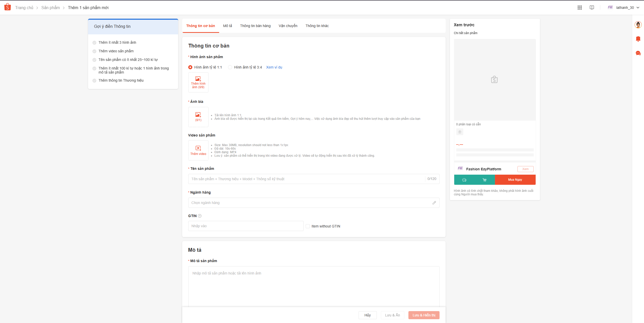644x323 pixels.
Task: Select Hình ảnh tỷ lệ 3:4 radio
Action: 230,67
